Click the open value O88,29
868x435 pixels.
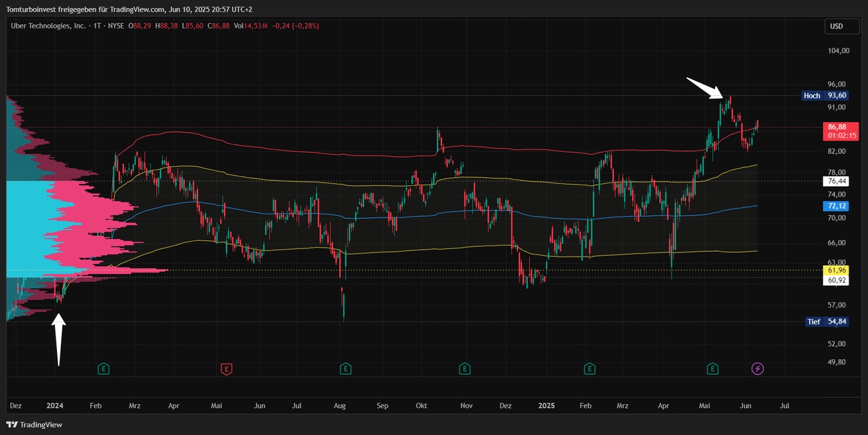point(141,26)
